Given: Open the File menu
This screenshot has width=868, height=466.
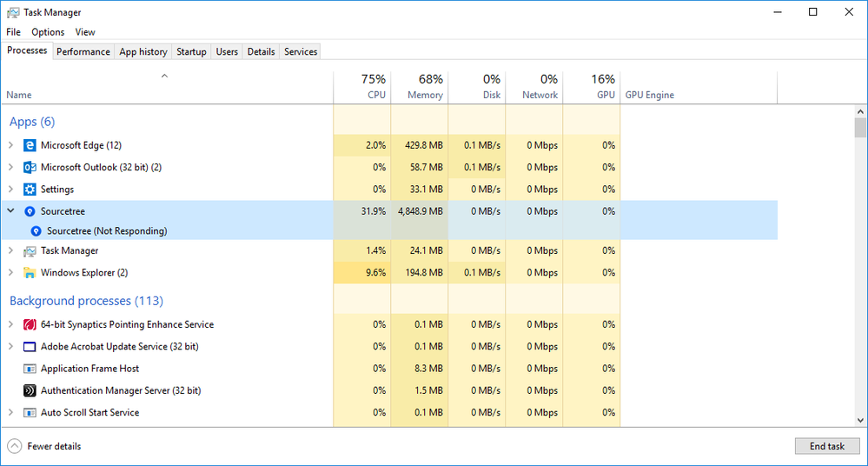Looking at the screenshot, I should click(13, 32).
